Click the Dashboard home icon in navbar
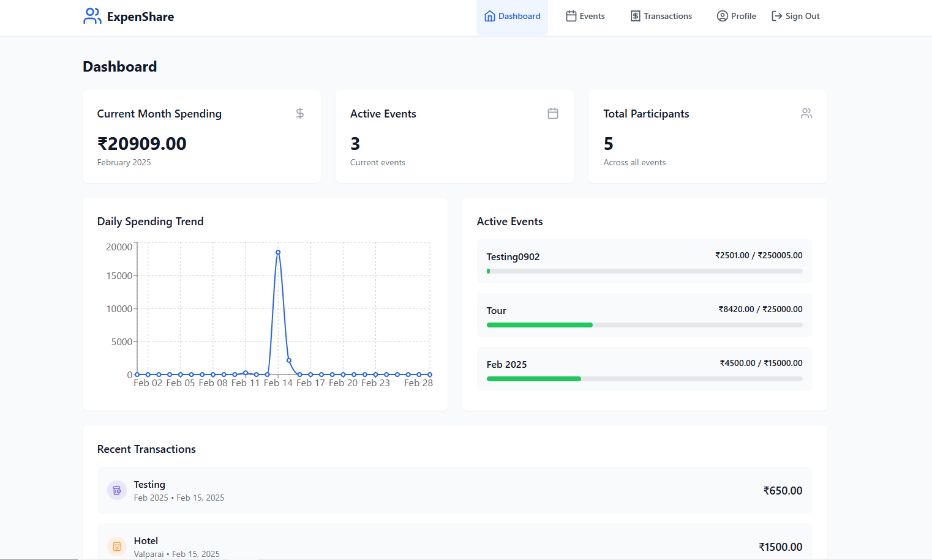The width and height of the screenshot is (932, 560). (x=490, y=16)
